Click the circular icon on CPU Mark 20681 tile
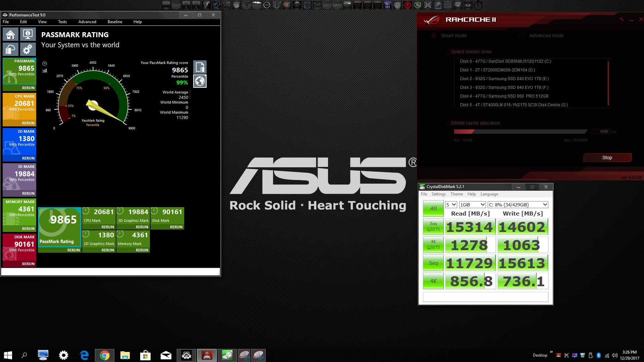644x362 pixels. (x=86, y=211)
